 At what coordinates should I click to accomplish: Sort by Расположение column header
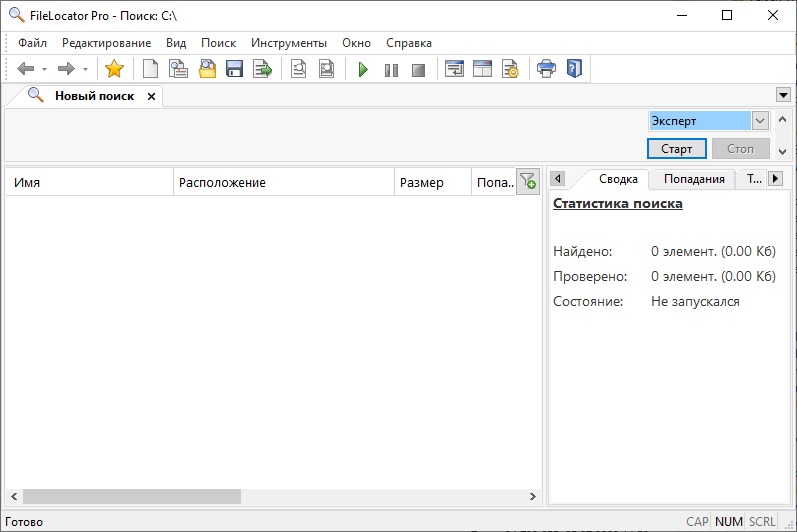click(x=284, y=182)
